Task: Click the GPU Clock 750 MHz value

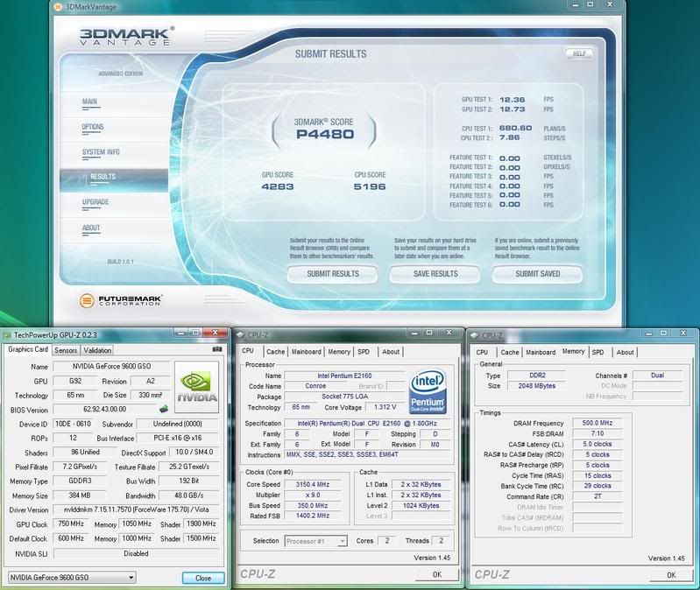Action: (x=71, y=523)
